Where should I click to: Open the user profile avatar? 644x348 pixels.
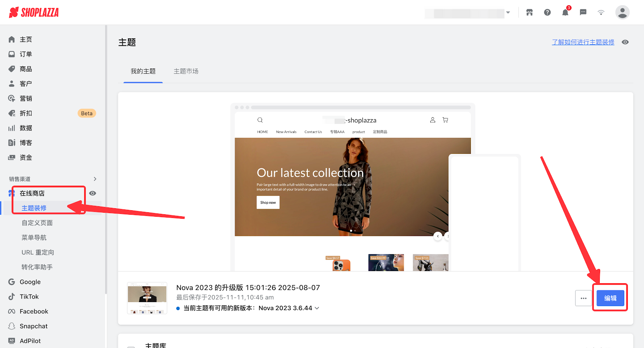tap(622, 12)
